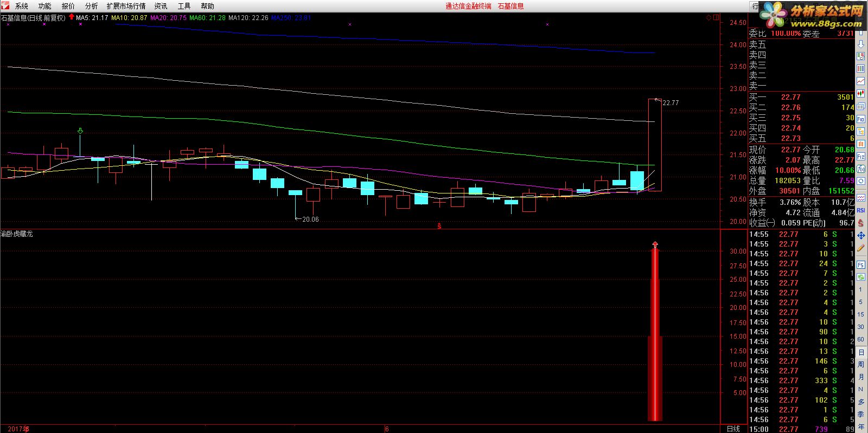Click the tree structure icon in sidebar
This screenshot has height=433, width=868.
[861, 131]
